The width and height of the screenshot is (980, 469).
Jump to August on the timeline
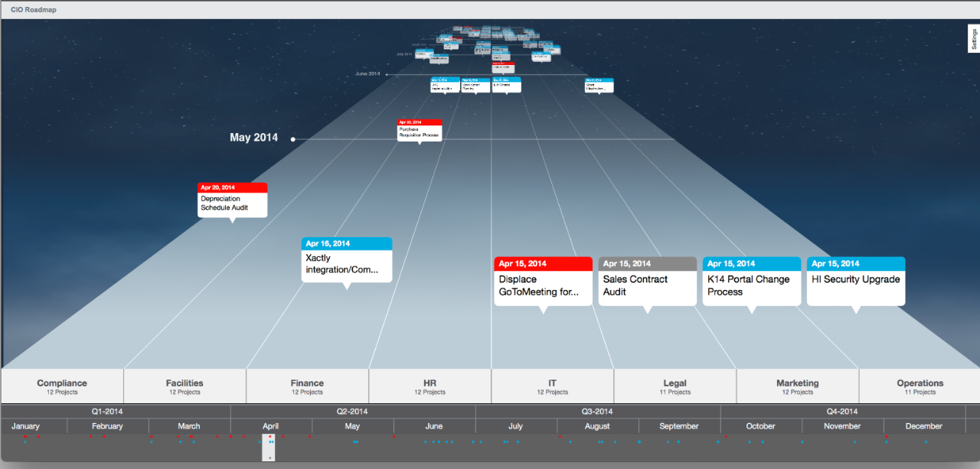[597, 426]
